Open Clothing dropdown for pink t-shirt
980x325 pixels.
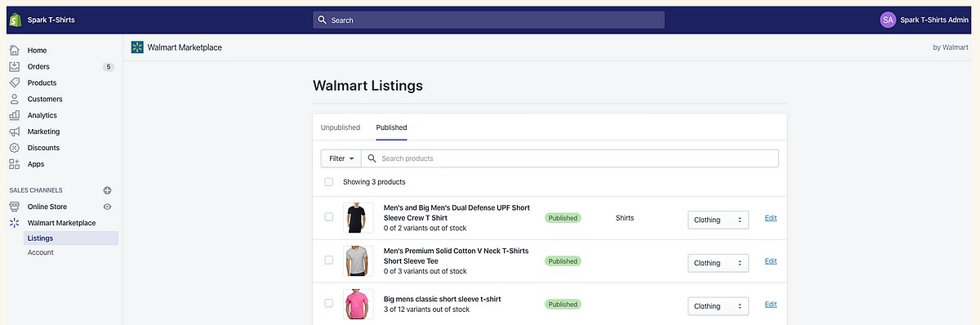tap(718, 306)
